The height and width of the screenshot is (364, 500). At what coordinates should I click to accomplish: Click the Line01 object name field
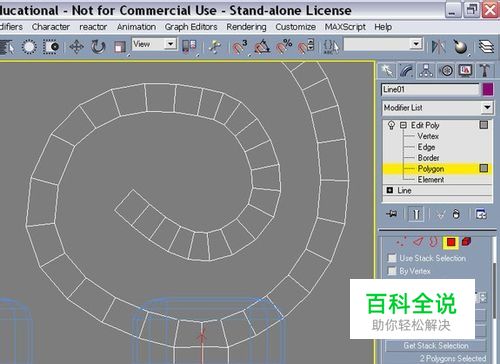point(430,89)
